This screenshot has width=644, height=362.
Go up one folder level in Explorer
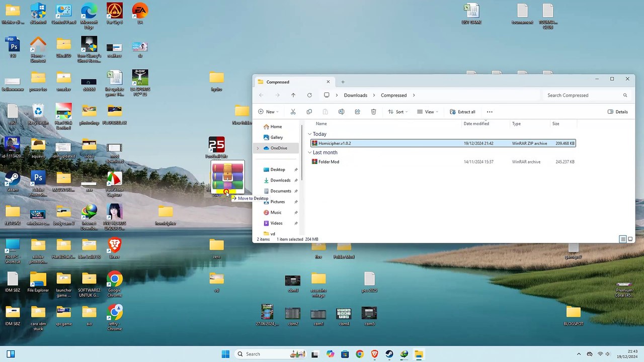coord(293,95)
